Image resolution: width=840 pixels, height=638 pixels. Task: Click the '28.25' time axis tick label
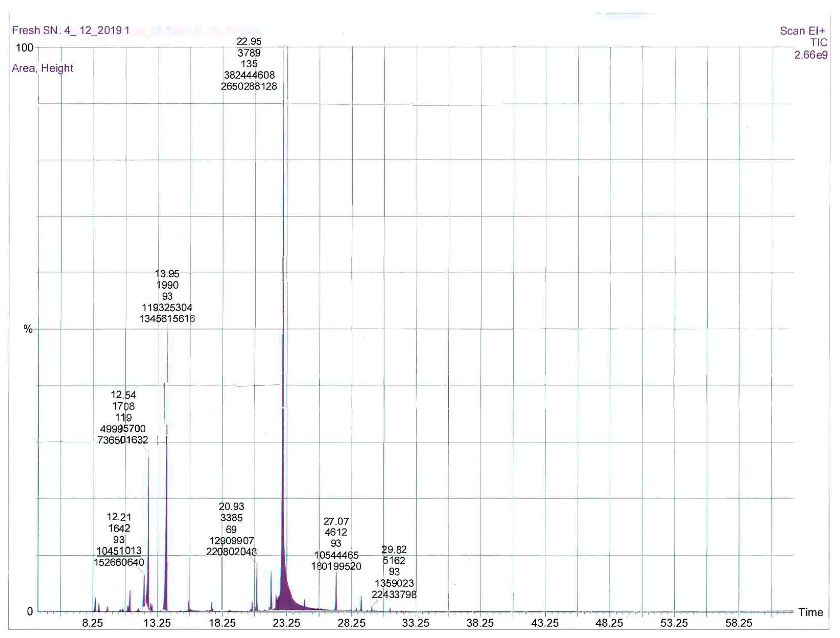point(351,623)
